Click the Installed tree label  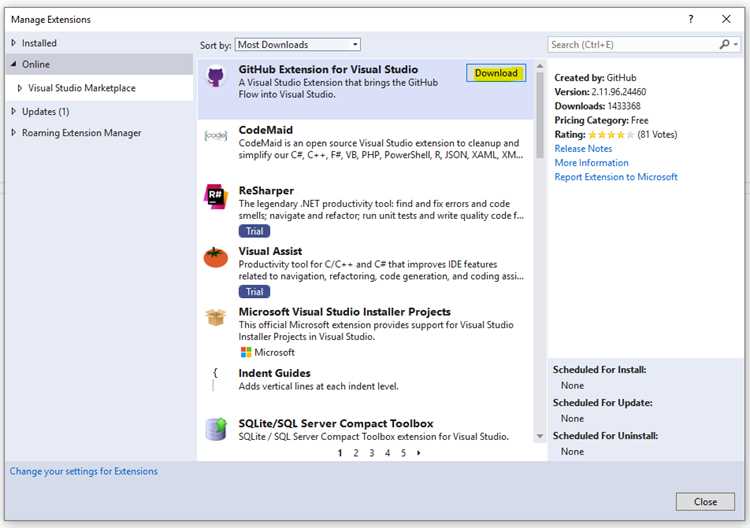click(x=39, y=43)
